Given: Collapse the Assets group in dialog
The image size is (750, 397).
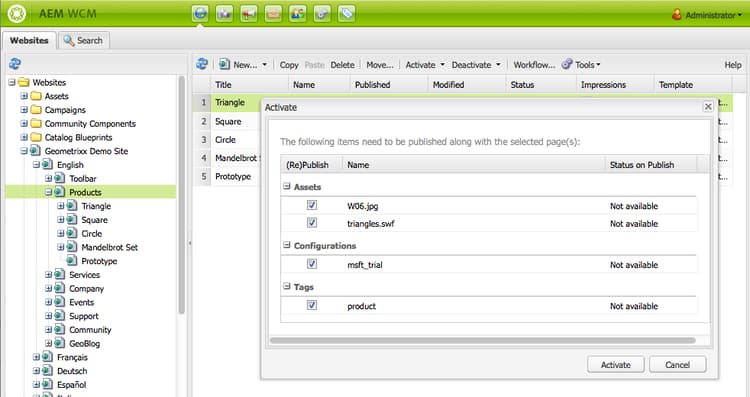Looking at the screenshot, I should click(287, 187).
